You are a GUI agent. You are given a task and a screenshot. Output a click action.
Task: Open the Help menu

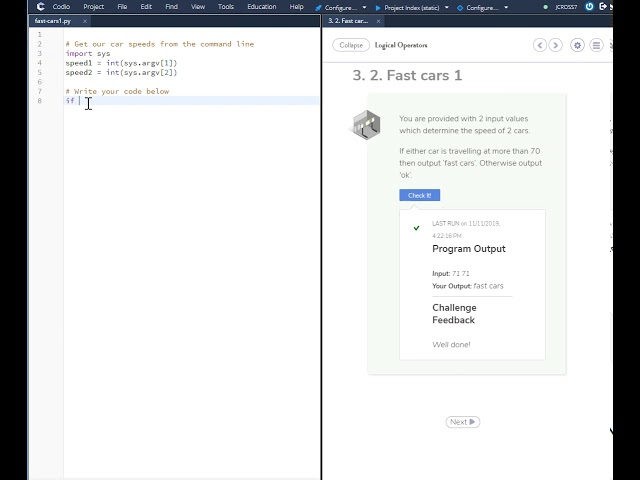coord(296,7)
